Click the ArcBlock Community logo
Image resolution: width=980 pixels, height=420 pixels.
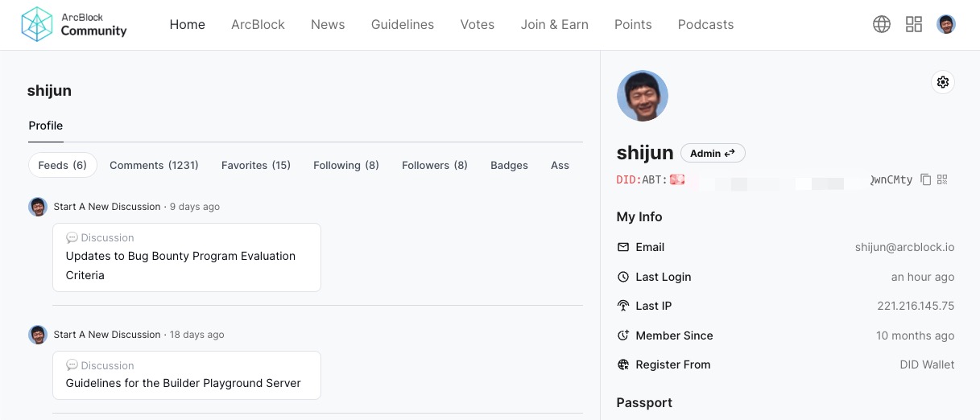(74, 24)
